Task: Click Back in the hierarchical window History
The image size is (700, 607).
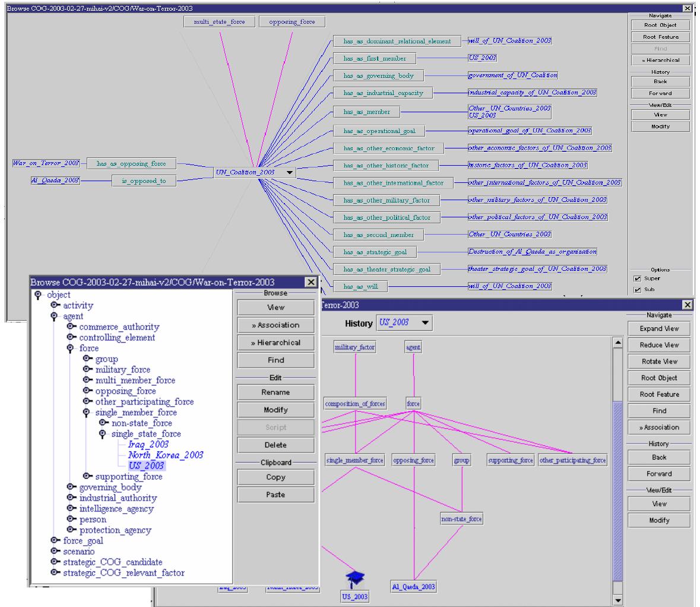Action: (x=659, y=457)
